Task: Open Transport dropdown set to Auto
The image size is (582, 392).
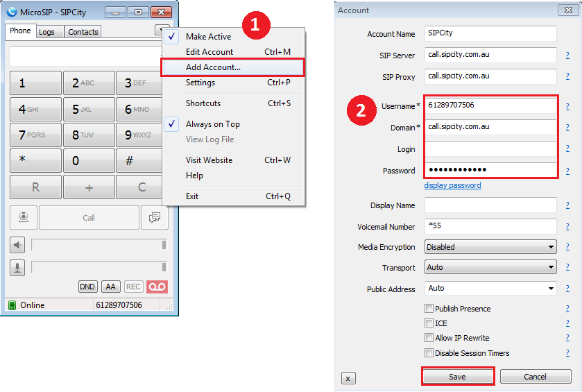Action: 490,267
